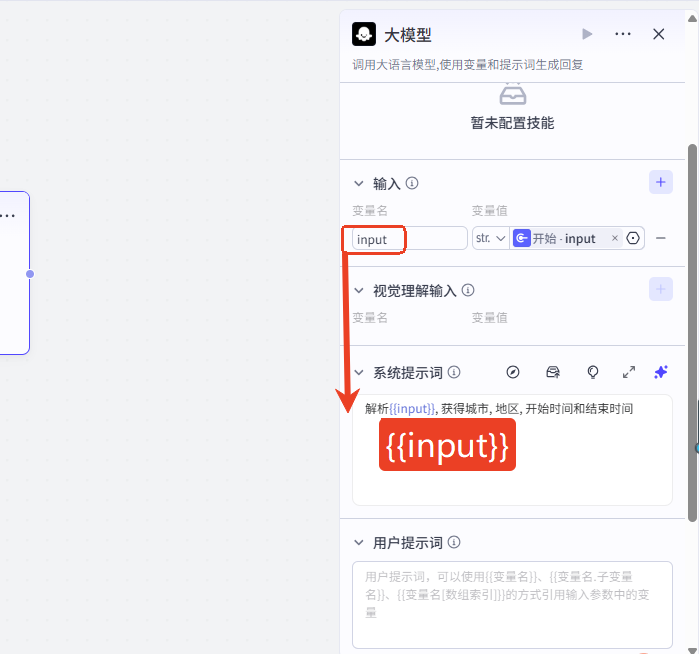Show info tooltip next to 系统提示词

454,372
